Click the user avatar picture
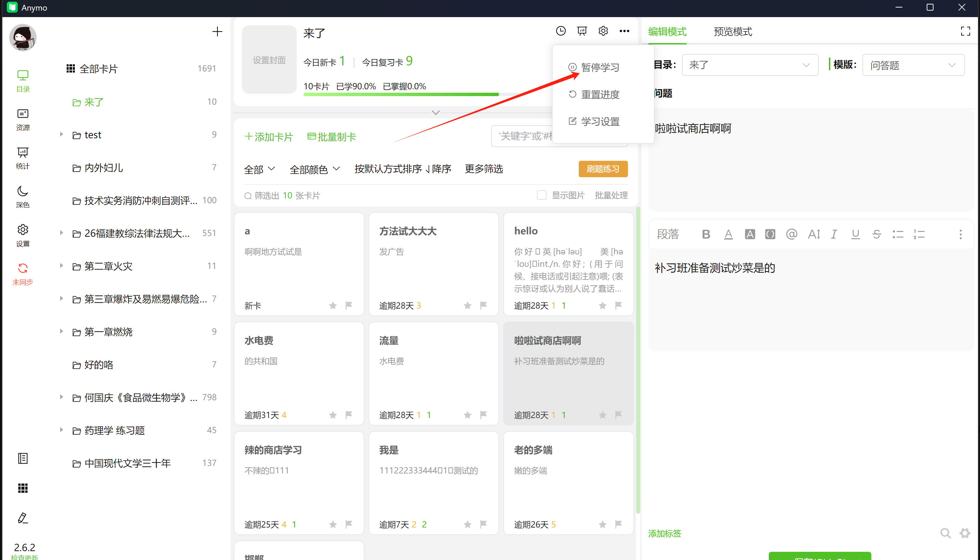This screenshot has width=980, height=560. 23,37
